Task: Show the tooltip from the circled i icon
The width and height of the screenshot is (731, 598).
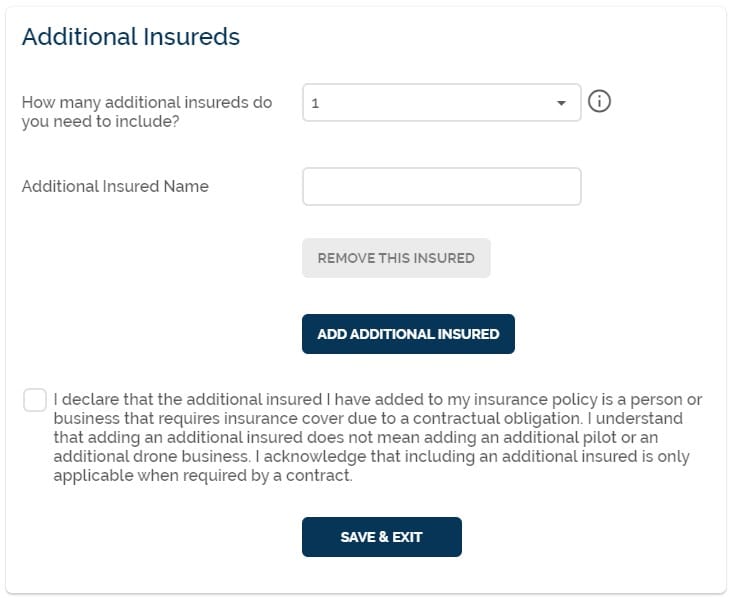Action: pos(599,101)
